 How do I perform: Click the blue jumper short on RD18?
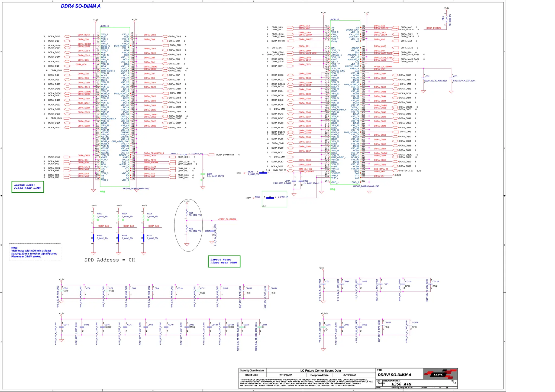pos(263,173)
